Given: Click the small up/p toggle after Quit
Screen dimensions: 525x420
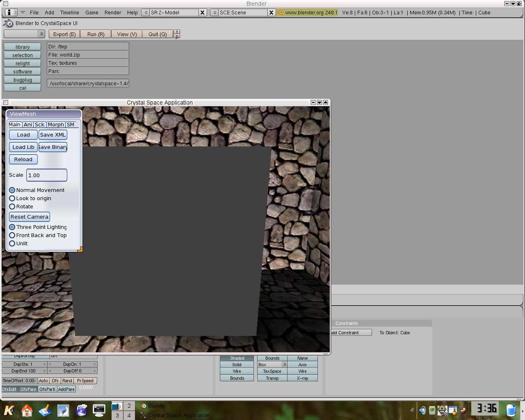Looking at the screenshot, I should point(177,34).
